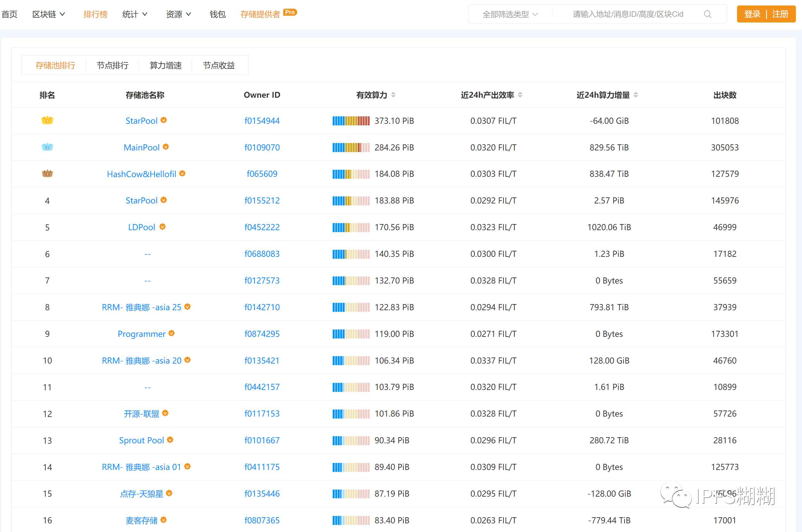This screenshot has height=532, width=802.
Task: Open the MainPool pool link
Action: pyautogui.click(x=141, y=147)
